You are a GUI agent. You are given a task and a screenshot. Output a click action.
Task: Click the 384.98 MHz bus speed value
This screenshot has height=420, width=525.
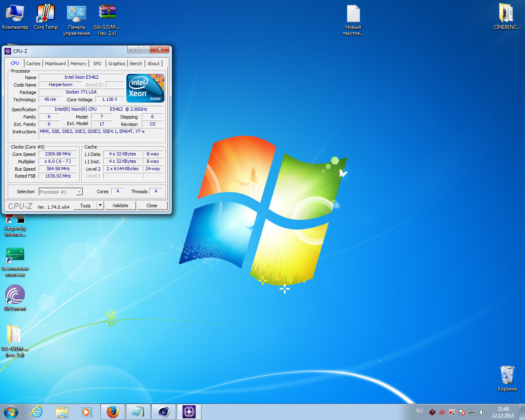[x=58, y=169]
